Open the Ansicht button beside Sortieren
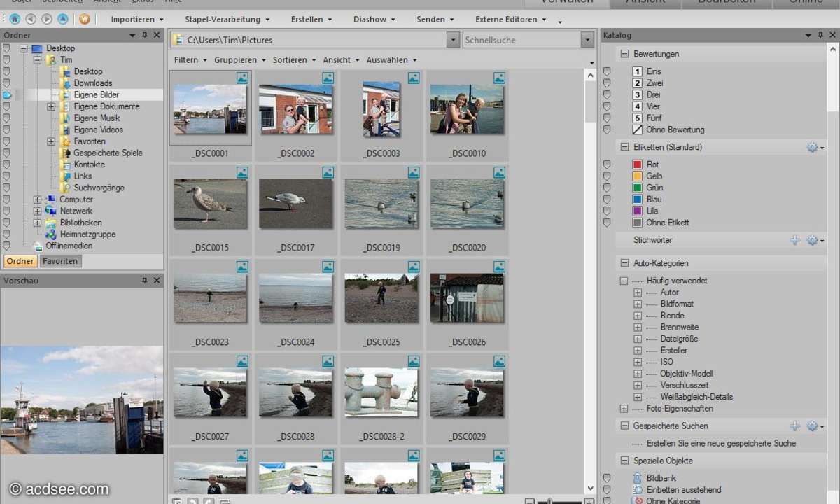This screenshot has width=840, height=504. click(x=342, y=60)
